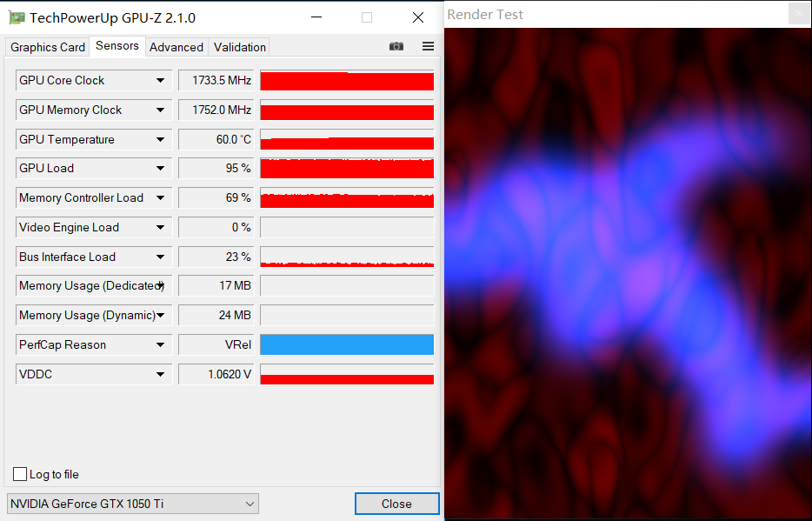The image size is (812, 521).
Task: Open Video Engine Load dropdown arrow
Action: [161, 227]
